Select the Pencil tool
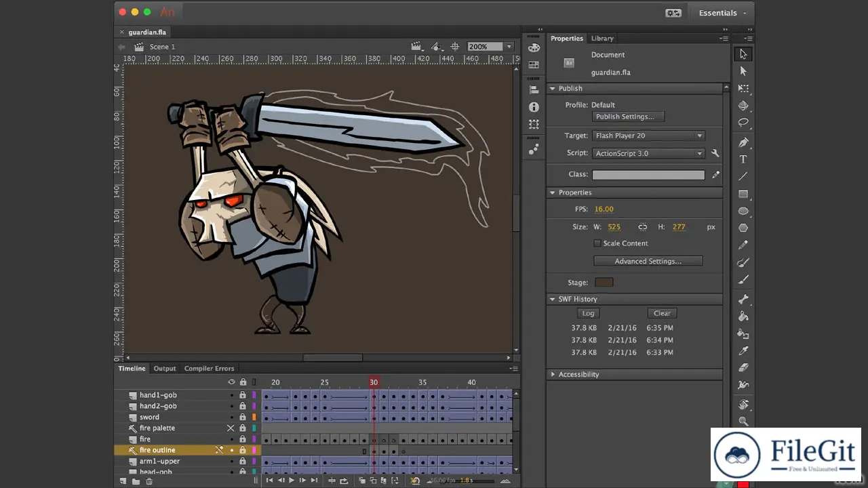Viewport: 868px width, 488px height. pyautogui.click(x=743, y=245)
